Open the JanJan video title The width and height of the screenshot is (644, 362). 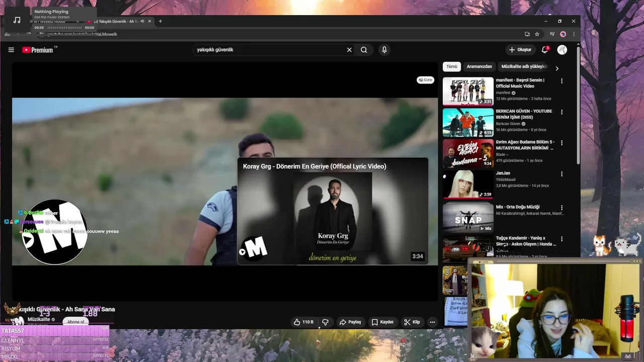tap(503, 173)
